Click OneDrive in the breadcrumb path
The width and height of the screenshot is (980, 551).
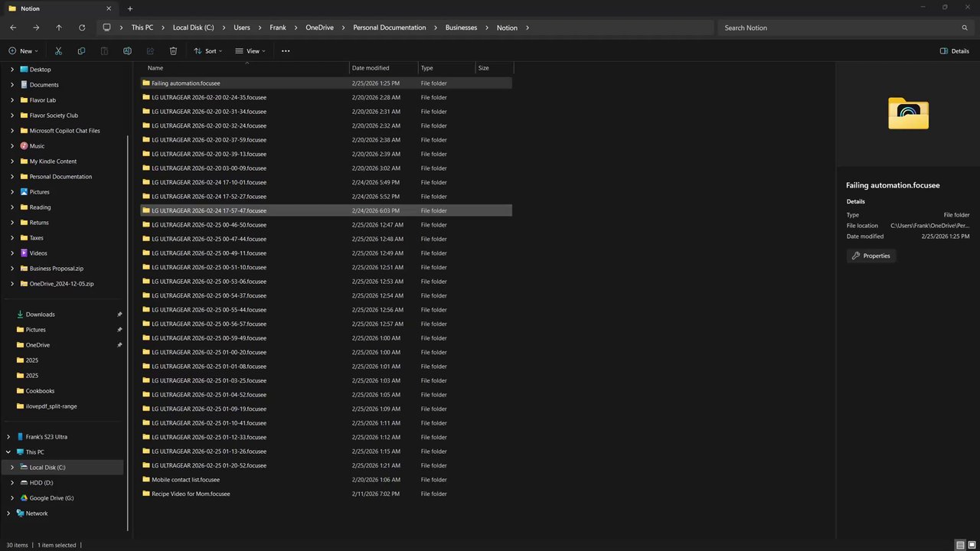319,28
